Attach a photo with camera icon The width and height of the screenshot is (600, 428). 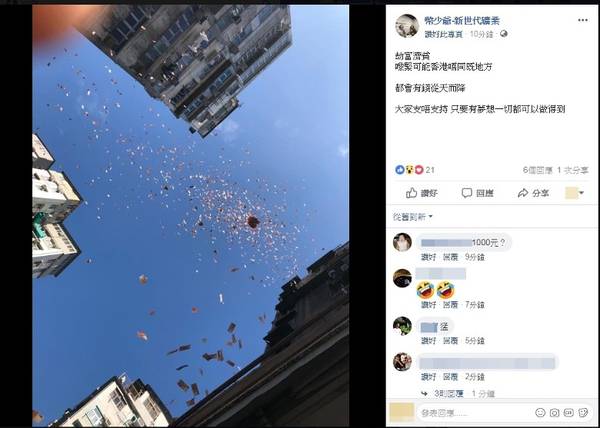click(x=554, y=413)
